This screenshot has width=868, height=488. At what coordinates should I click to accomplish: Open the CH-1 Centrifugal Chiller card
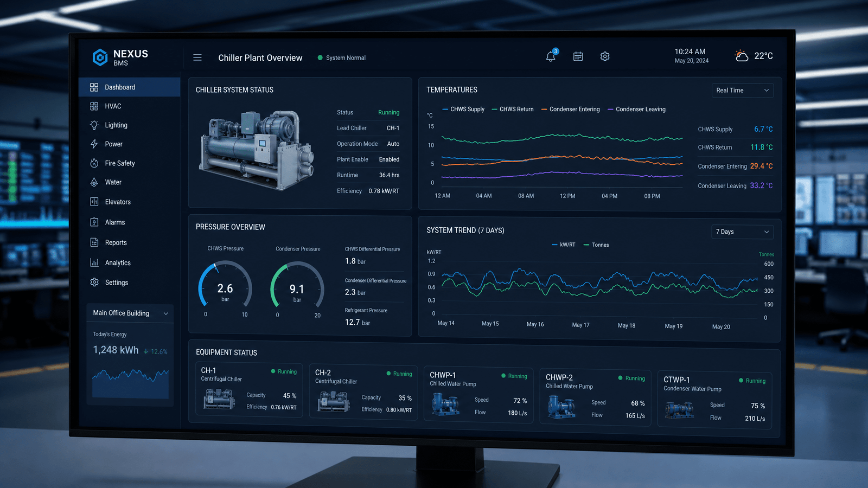tap(249, 389)
